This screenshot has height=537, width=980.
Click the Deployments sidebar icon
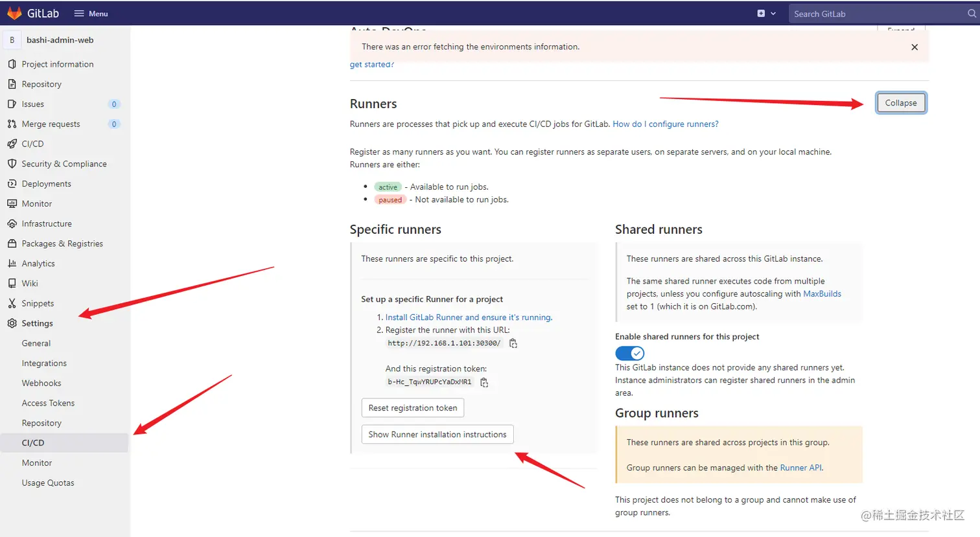12,184
